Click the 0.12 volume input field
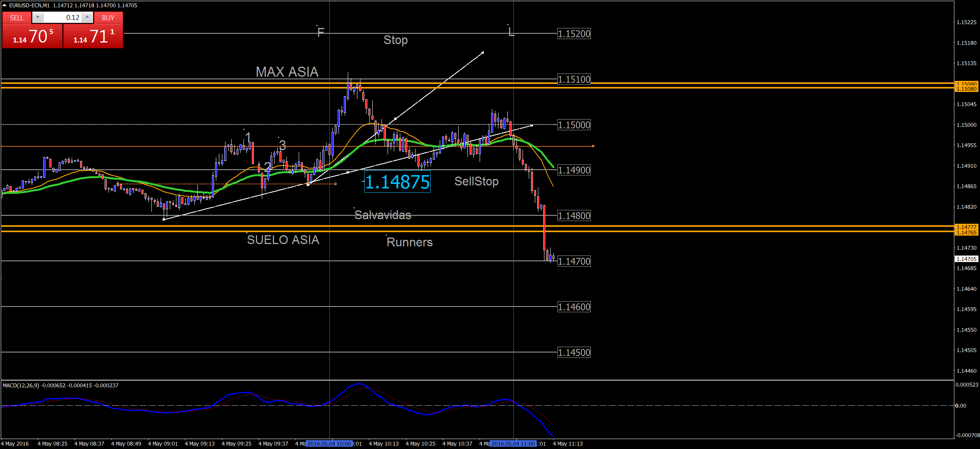The height and width of the screenshot is (449, 980). [62, 18]
